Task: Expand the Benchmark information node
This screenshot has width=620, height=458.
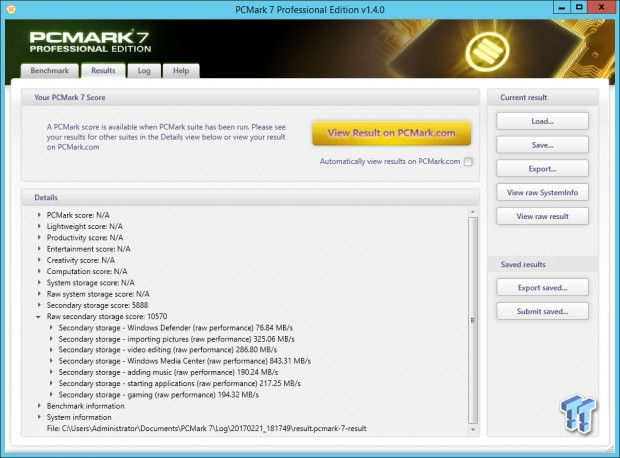Action: tap(40, 406)
